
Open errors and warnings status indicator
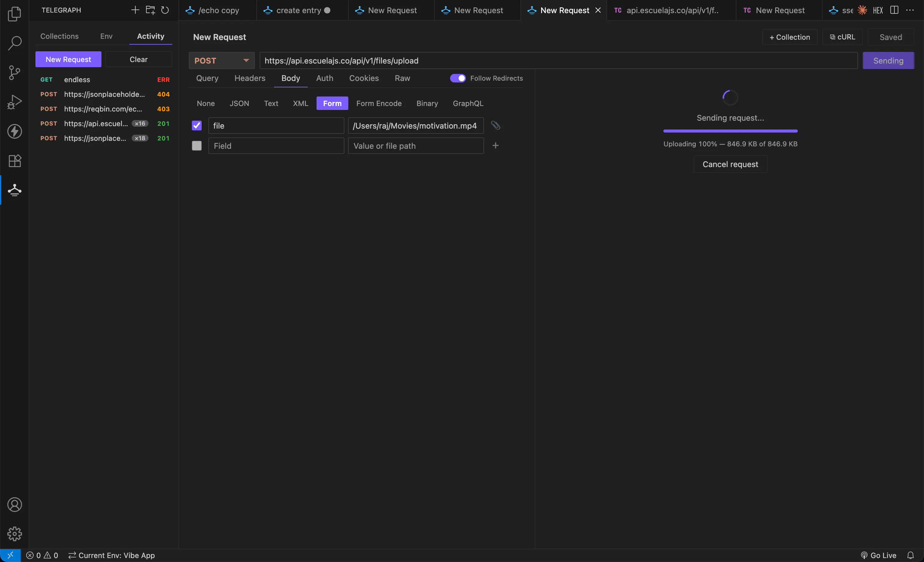[x=42, y=555]
